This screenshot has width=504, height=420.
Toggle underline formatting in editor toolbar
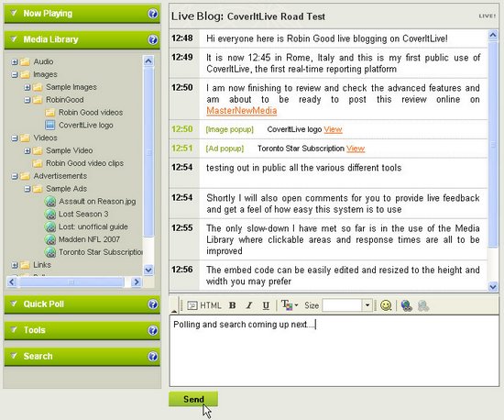click(266, 305)
